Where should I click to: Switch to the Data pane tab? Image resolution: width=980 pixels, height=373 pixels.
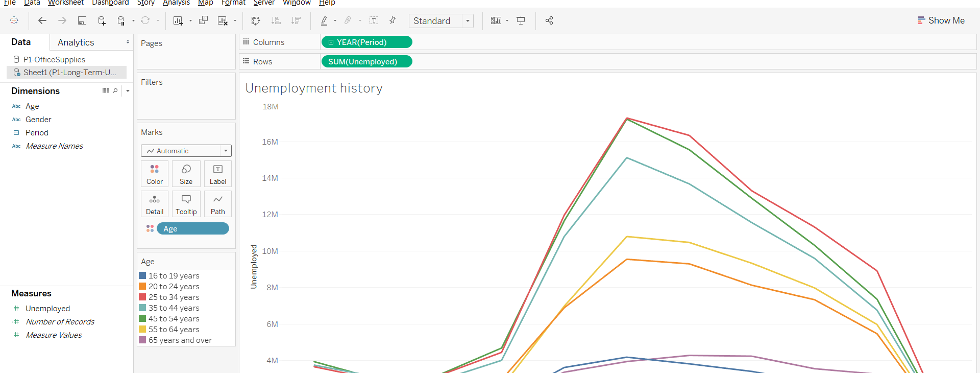tap(21, 42)
